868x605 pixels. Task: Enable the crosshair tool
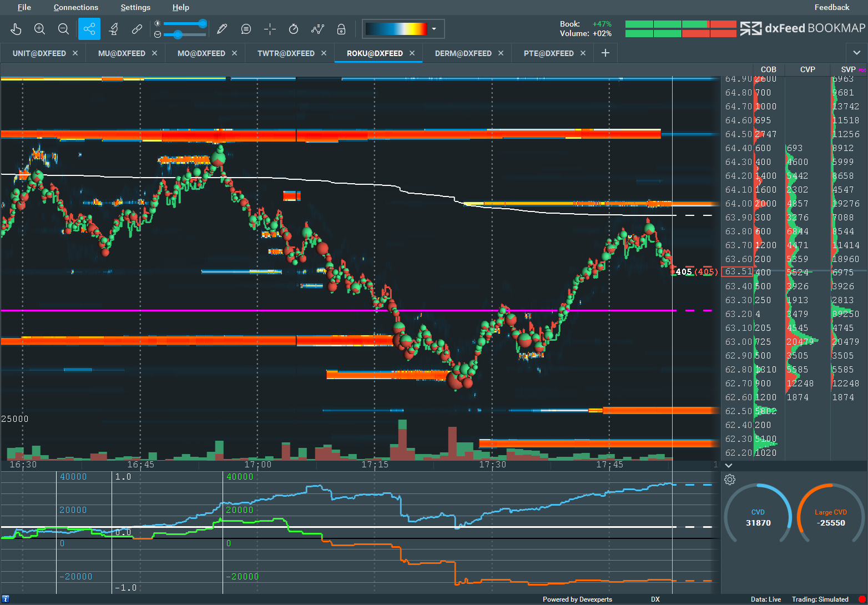click(x=270, y=29)
